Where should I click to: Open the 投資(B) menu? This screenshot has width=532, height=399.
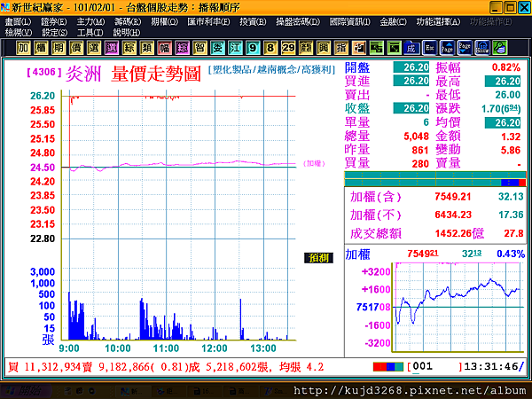coord(253,22)
